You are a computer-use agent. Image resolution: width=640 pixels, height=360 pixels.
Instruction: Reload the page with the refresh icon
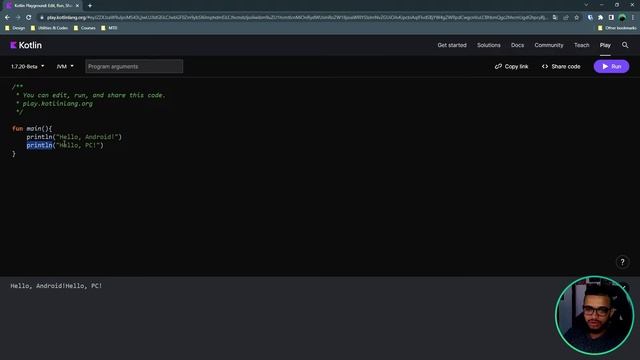tap(29, 18)
